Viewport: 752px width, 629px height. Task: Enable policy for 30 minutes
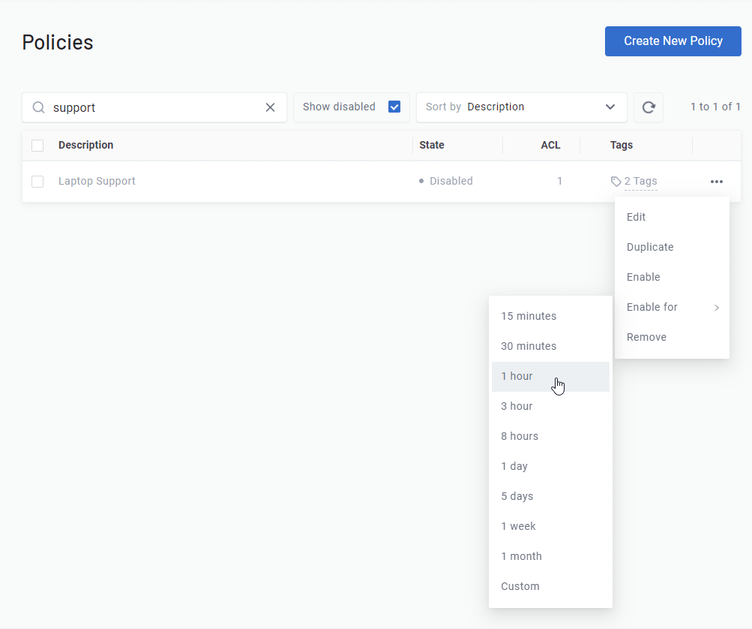551,346
